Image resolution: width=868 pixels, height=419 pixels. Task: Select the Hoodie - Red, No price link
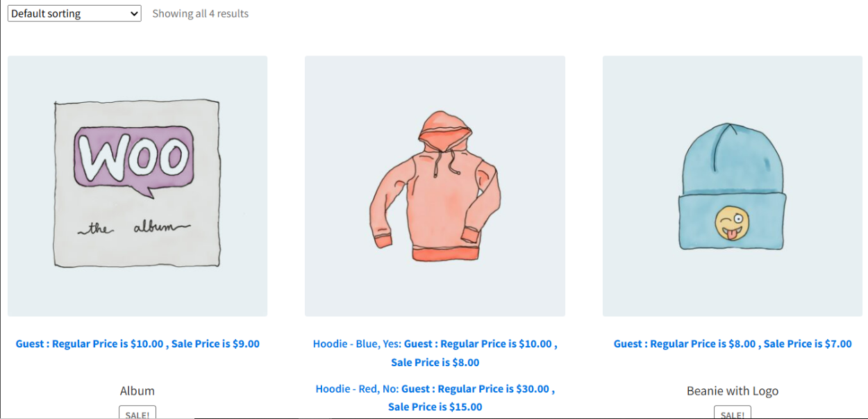pos(435,397)
